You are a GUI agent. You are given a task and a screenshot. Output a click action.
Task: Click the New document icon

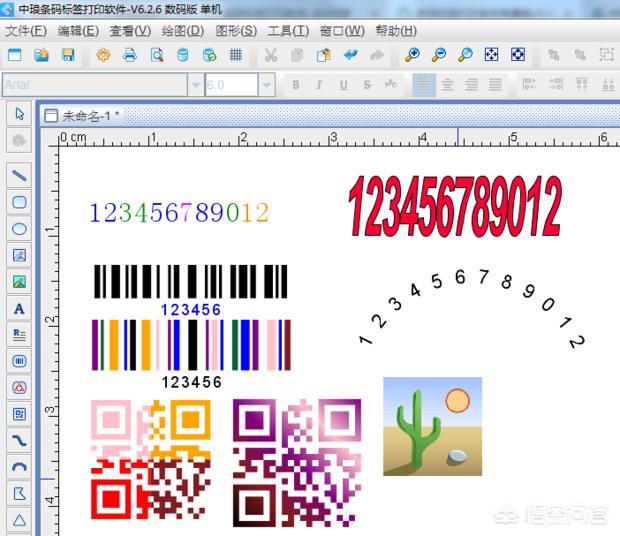[x=15, y=55]
